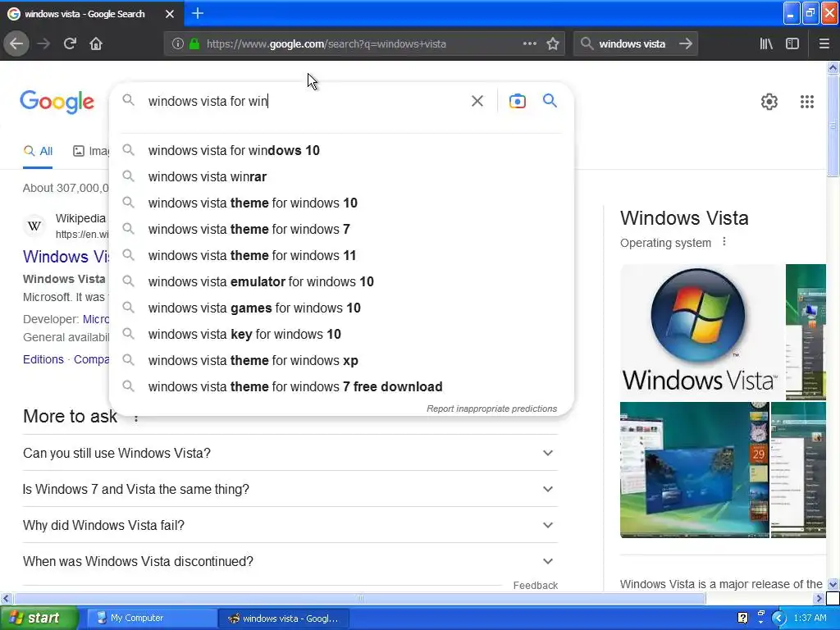Switch to the Images results tab
Screen dimensions: 840x630
(91, 151)
